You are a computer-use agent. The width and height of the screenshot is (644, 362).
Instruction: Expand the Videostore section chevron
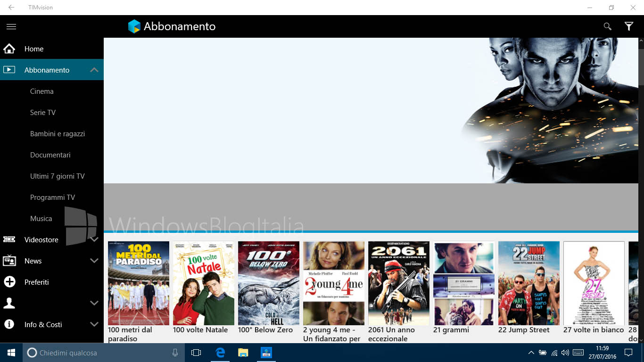point(94,239)
